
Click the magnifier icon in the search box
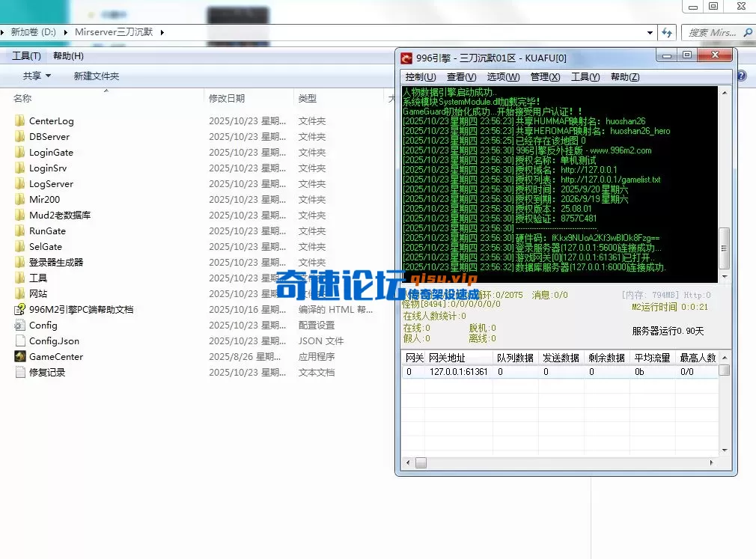[x=748, y=33]
